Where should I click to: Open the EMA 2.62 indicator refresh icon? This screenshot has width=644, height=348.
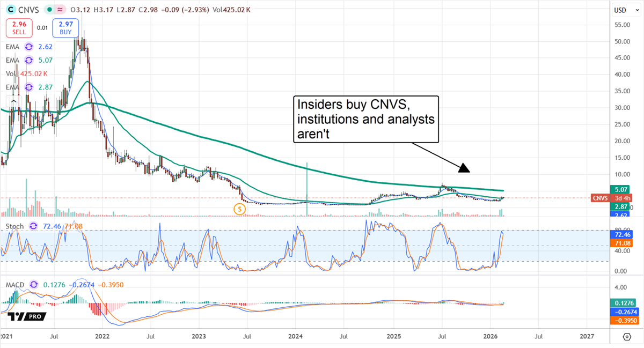pos(30,47)
